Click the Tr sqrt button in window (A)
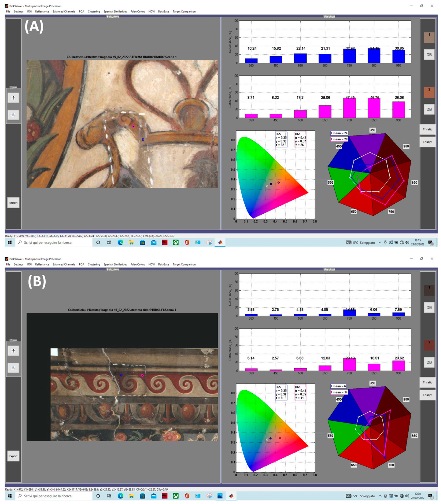Viewport: 441px width, 504px height. click(427, 142)
